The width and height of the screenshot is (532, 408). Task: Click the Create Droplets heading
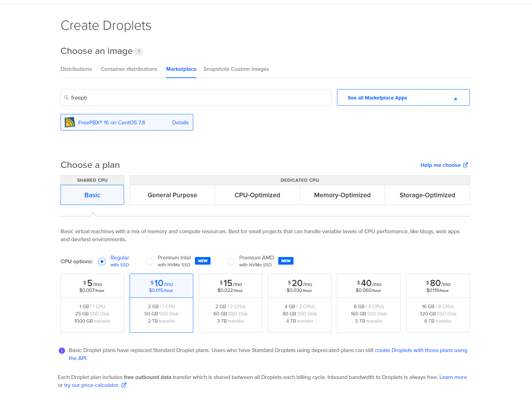point(106,26)
